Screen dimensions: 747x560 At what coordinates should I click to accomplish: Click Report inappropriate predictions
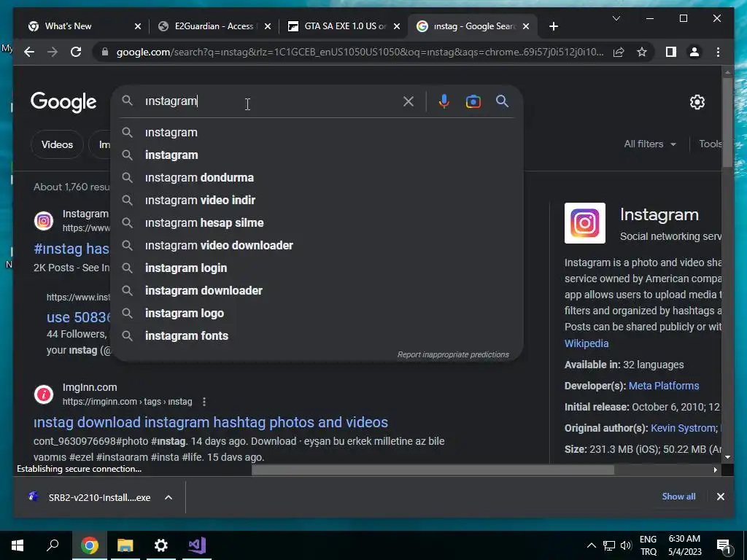coord(453,355)
